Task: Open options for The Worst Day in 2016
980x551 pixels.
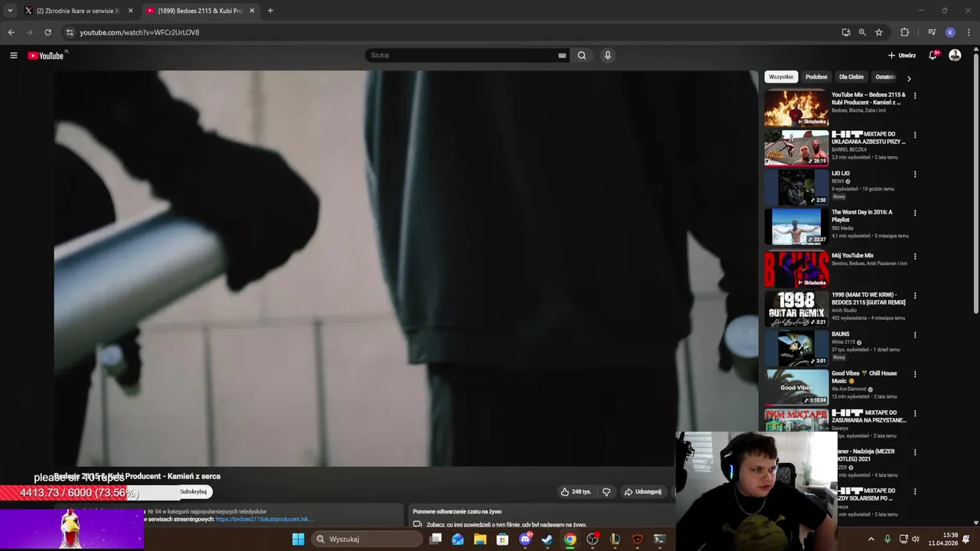Action: click(x=915, y=213)
